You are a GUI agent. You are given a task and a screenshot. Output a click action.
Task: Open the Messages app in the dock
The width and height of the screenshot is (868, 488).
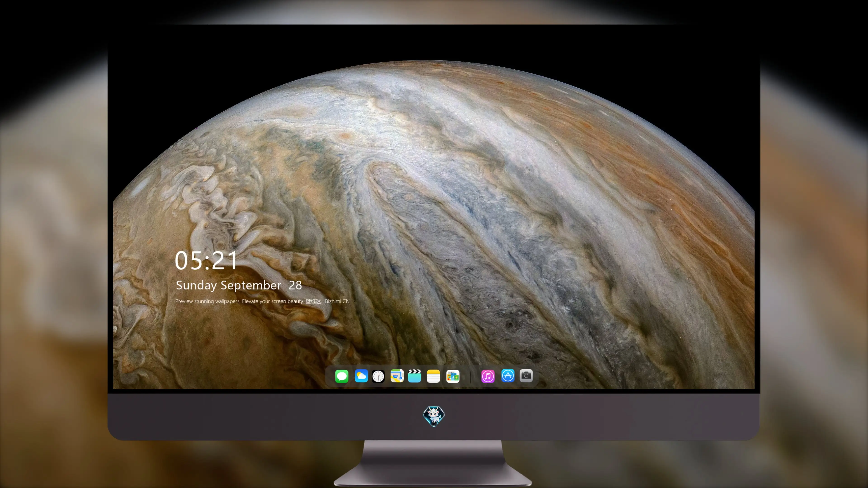[x=342, y=376]
